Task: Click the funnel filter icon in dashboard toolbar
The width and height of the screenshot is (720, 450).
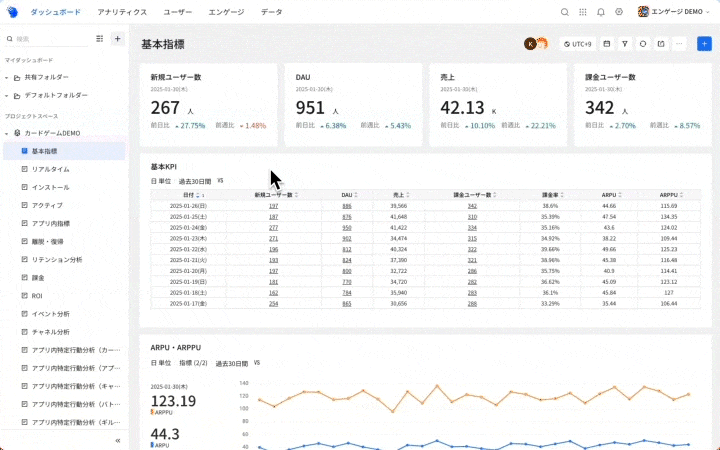Action: 624,44
